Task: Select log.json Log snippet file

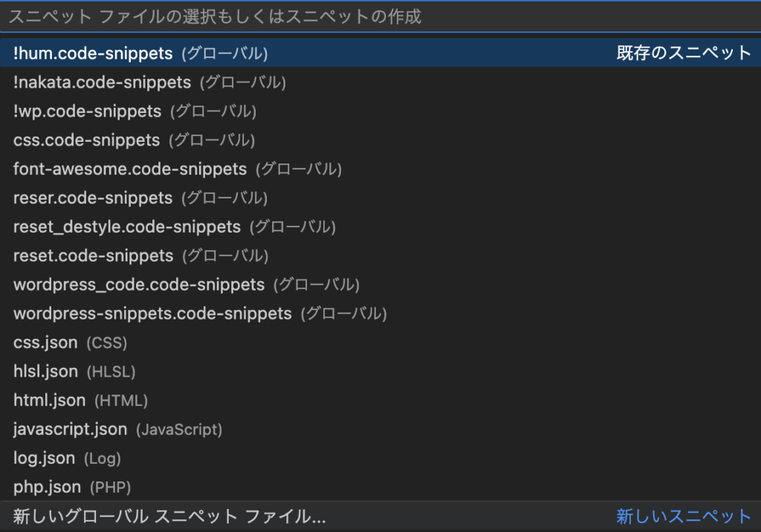Action: coord(44,458)
